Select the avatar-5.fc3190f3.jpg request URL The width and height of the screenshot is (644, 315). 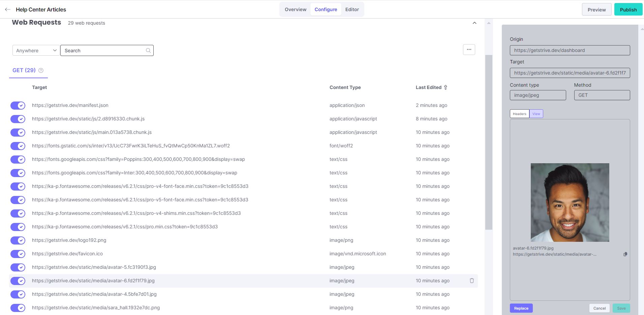94,267
